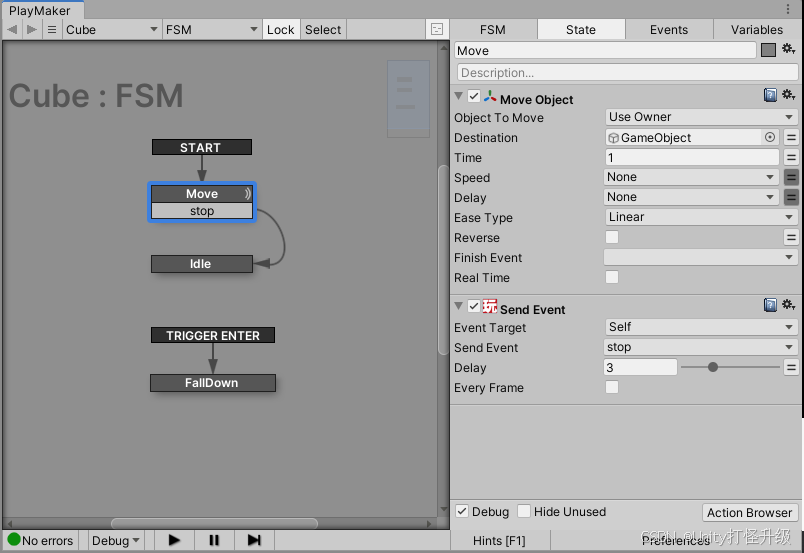The image size is (804, 553).
Task: Click the Hints [F1] button
Action: coord(499,540)
